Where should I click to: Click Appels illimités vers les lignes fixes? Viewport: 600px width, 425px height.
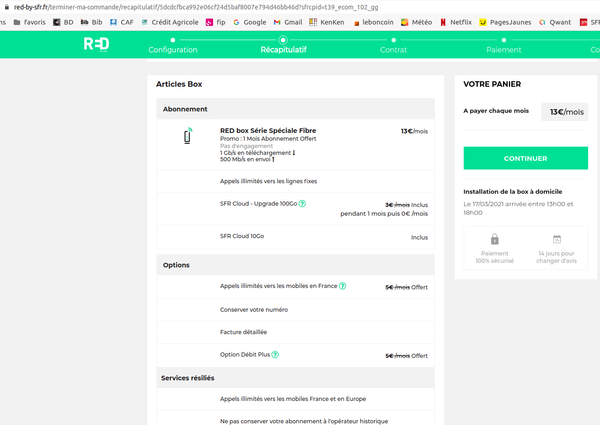[x=268, y=181]
